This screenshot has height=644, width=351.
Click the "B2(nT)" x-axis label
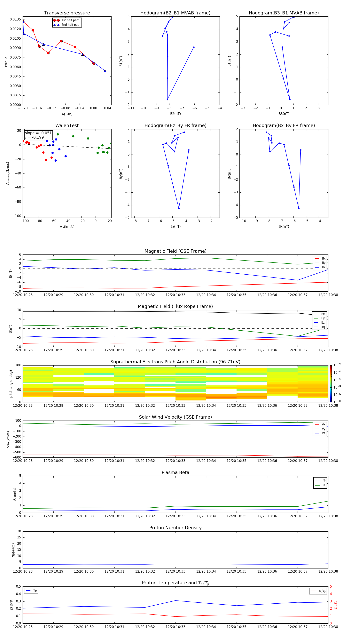[175, 114]
